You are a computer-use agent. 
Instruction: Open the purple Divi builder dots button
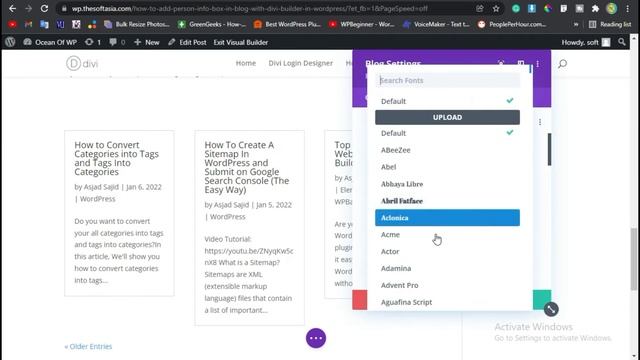(316, 338)
